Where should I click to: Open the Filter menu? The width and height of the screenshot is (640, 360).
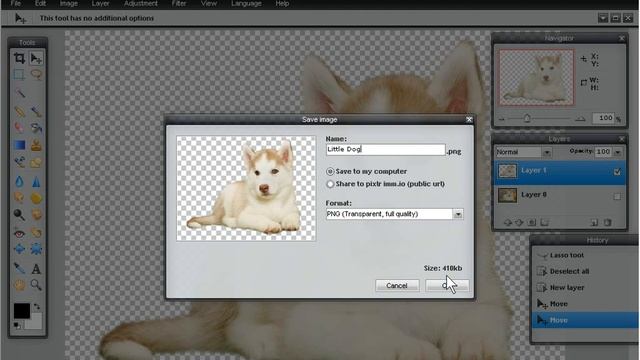coord(179,4)
